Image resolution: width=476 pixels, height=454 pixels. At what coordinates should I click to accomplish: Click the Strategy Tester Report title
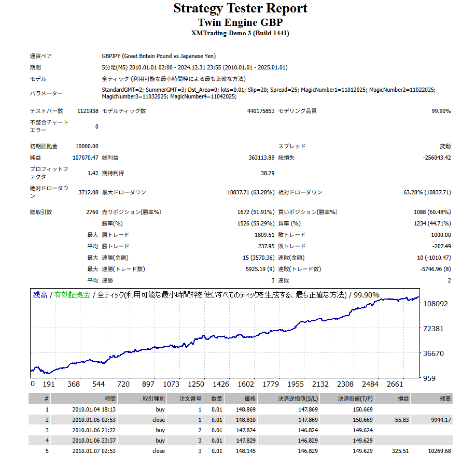240,9
